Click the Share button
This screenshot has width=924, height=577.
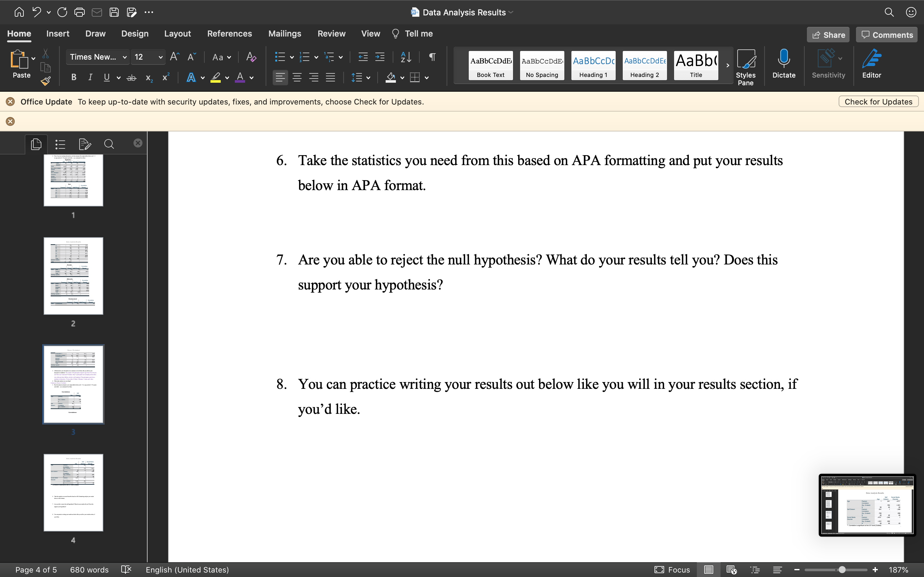(828, 35)
